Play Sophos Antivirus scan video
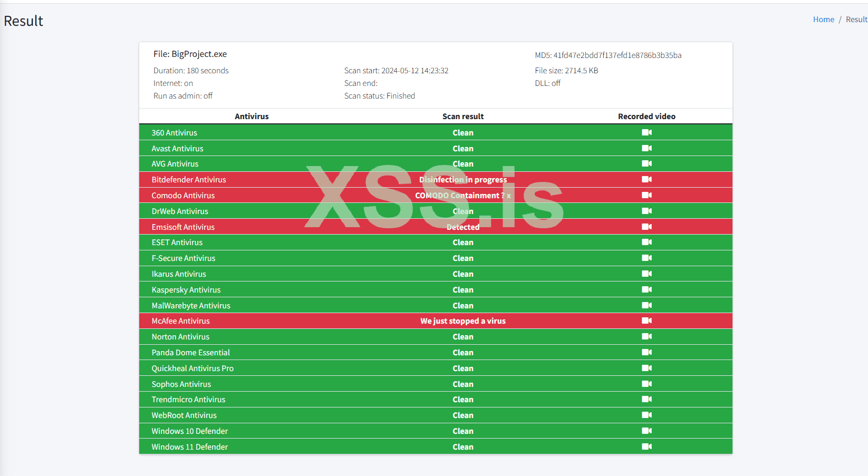 click(647, 384)
